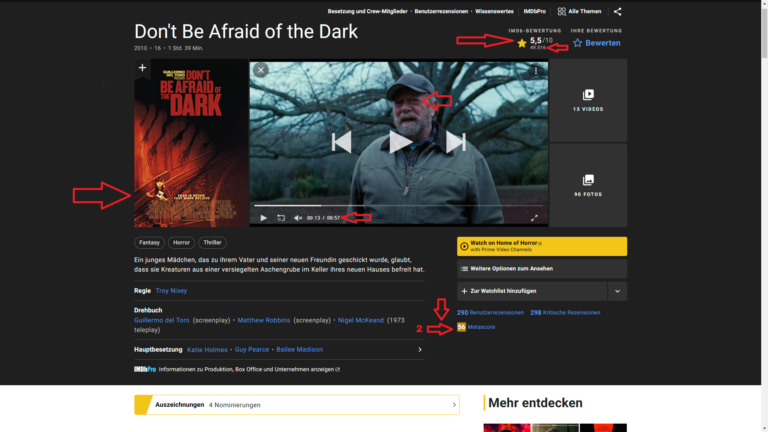This screenshot has height=432, width=768.
Task: Unmute the video with speaker icon
Action: 298,218
